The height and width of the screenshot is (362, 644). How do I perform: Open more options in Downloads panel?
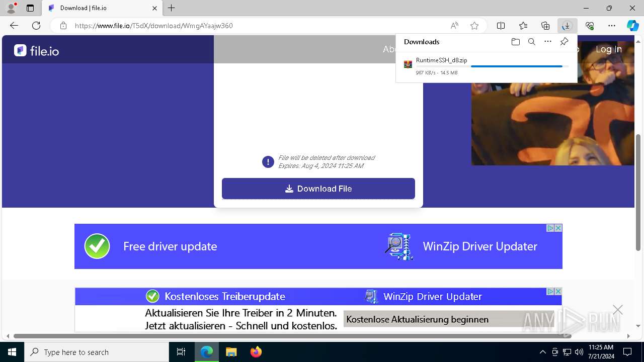[548, 42]
